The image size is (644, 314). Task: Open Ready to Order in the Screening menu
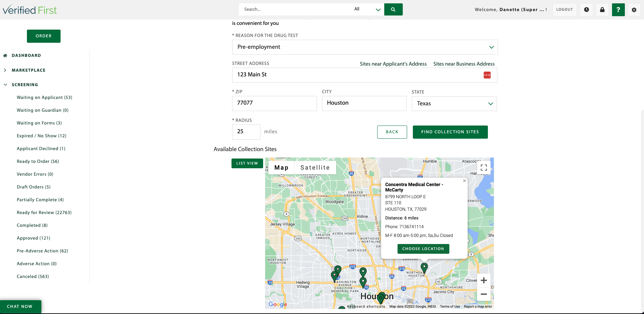[x=37, y=161]
